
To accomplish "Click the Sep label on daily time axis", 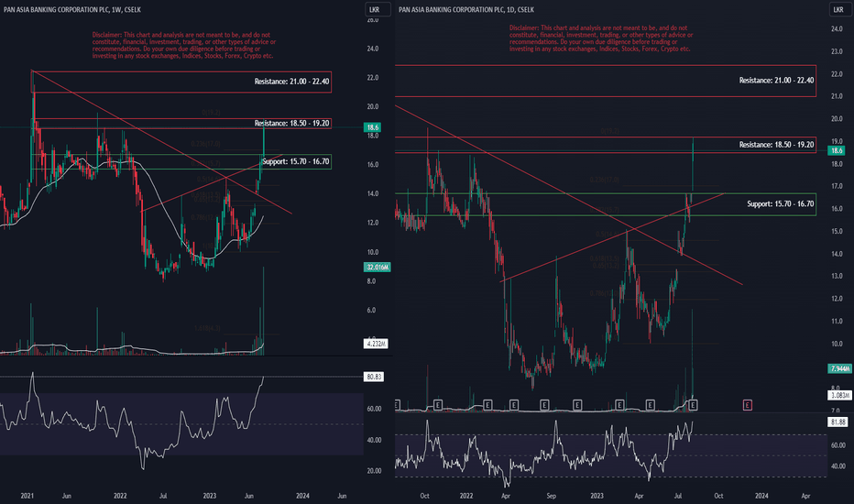I will click(x=552, y=496).
